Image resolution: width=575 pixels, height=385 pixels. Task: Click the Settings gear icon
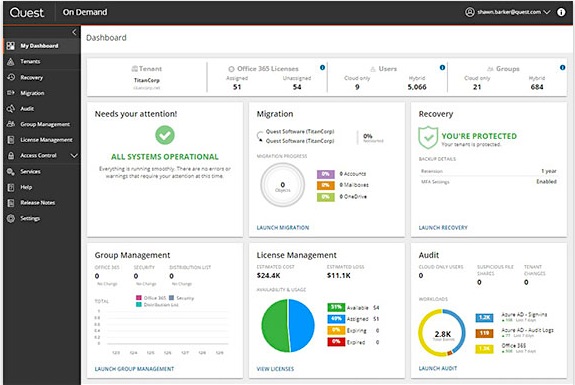coord(11,218)
